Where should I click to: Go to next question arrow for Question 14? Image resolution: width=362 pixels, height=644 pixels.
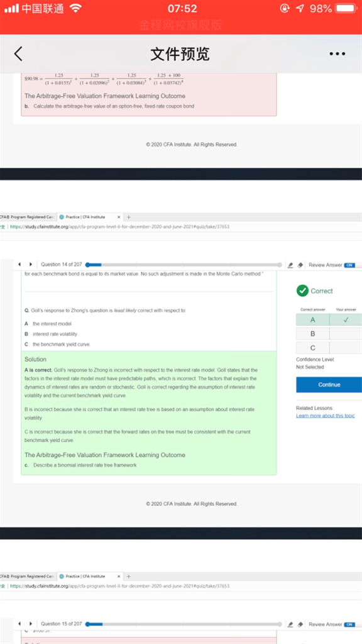30,265
